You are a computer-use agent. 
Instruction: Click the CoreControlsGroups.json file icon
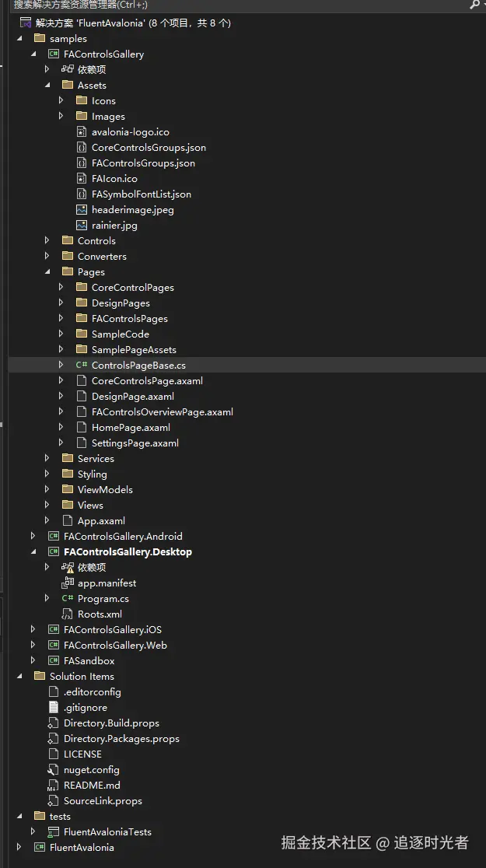(82, 147)
